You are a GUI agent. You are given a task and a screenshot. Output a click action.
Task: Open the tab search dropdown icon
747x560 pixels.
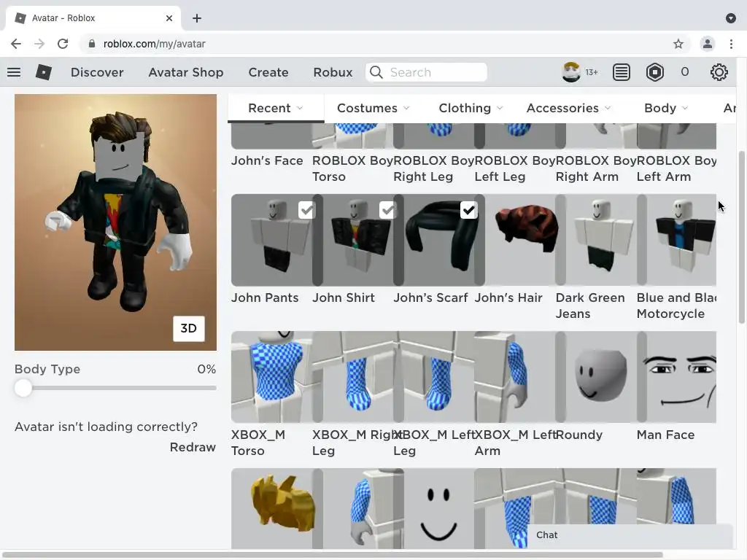pyautogui.click(x=731, y=18)
